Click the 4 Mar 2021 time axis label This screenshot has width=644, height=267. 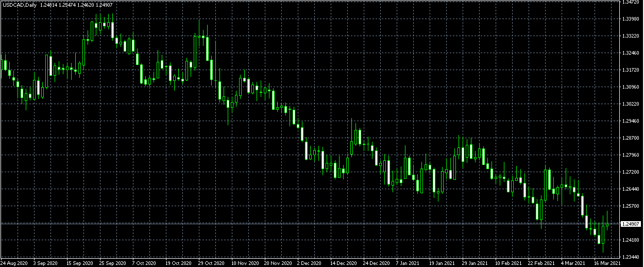[x=573, y=263]
